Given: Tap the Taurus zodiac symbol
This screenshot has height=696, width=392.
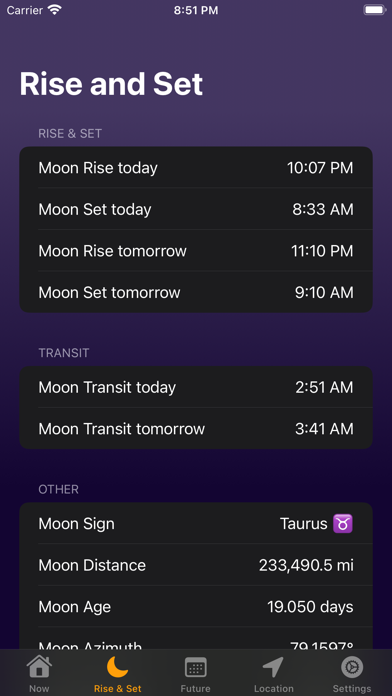Looking at the screenshot, I should coord(343,524).
